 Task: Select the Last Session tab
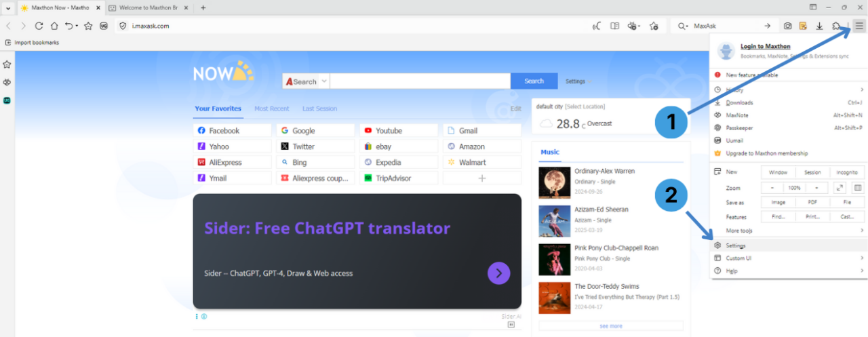point(319,108)
